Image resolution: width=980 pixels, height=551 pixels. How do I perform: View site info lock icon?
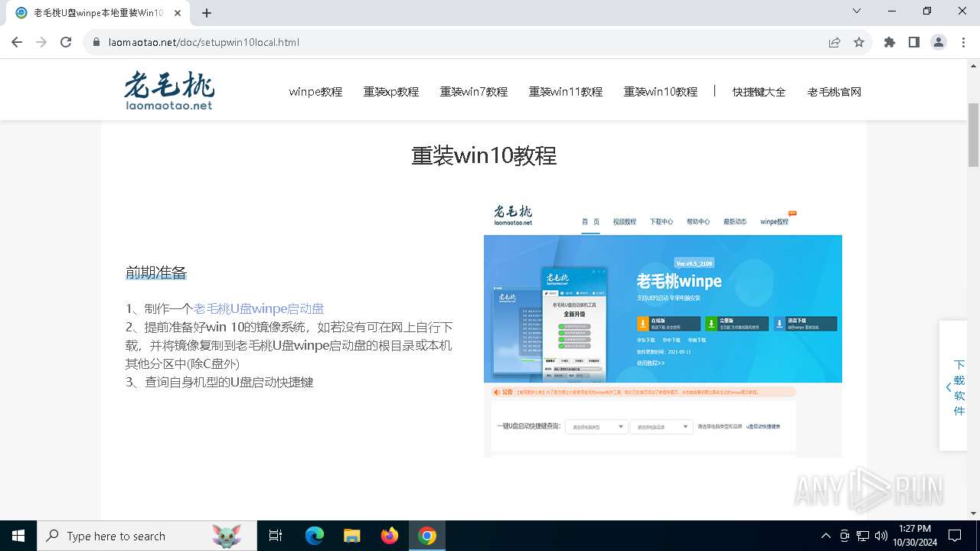pos(96,42)
